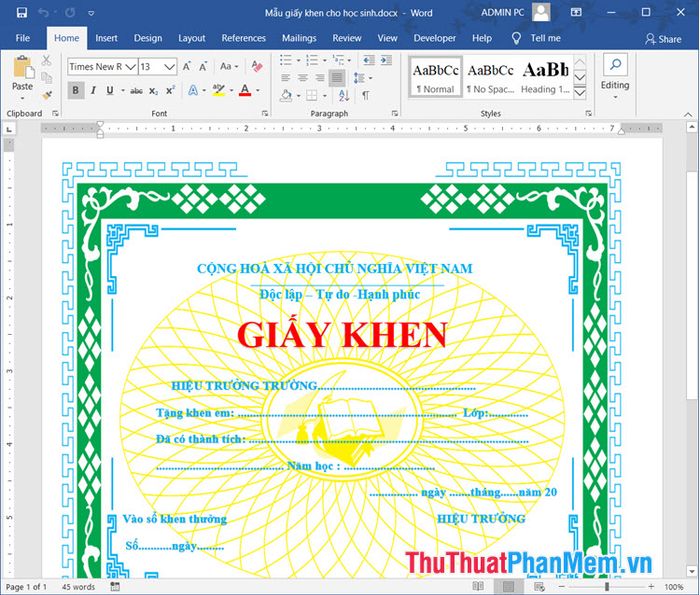Expand the Editing group dropdown

(x=615, y=97)
